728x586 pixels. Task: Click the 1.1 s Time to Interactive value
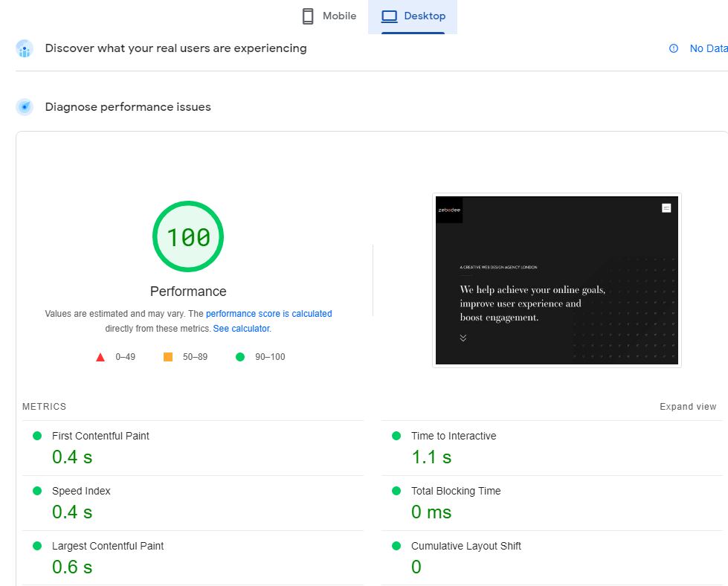coord(431,457)
